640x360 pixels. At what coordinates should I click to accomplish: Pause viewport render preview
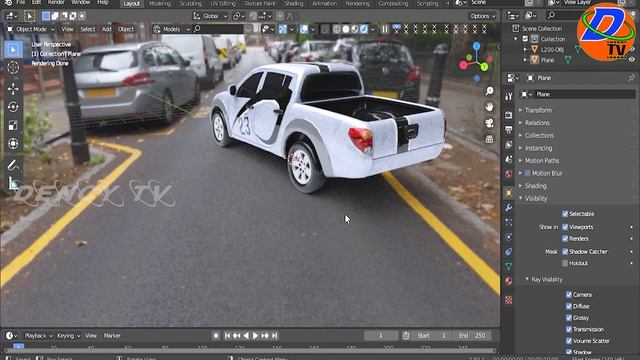384,29
